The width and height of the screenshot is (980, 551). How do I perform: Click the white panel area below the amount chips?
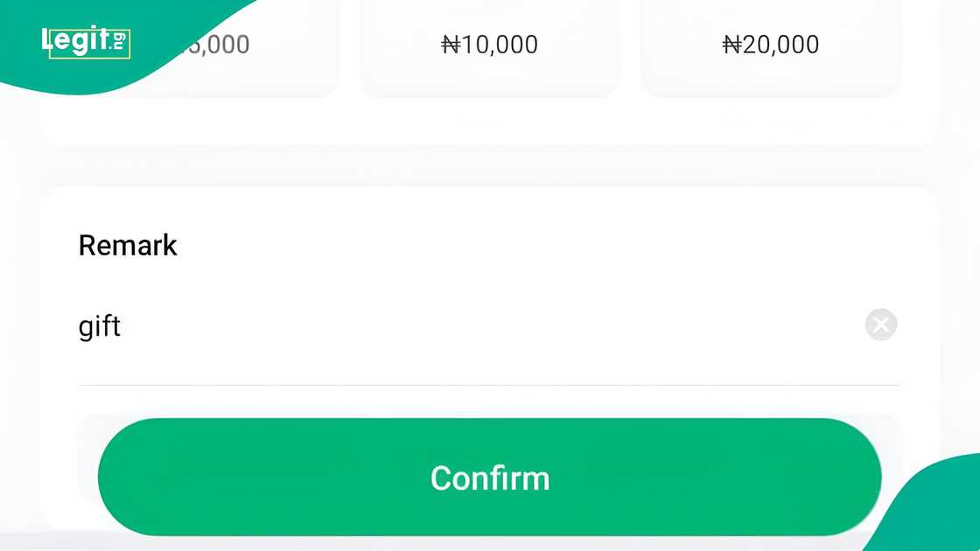pos(490,121)
